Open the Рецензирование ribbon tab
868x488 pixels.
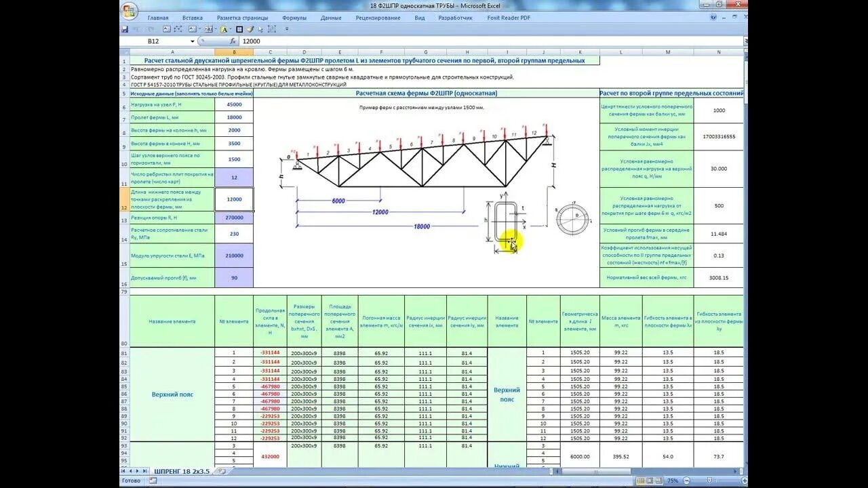tap(378, 18)
